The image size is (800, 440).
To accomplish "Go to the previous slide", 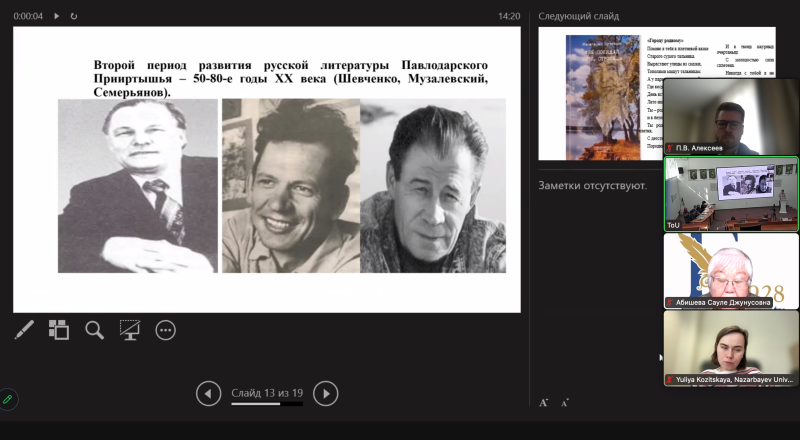I will [208, 394].
